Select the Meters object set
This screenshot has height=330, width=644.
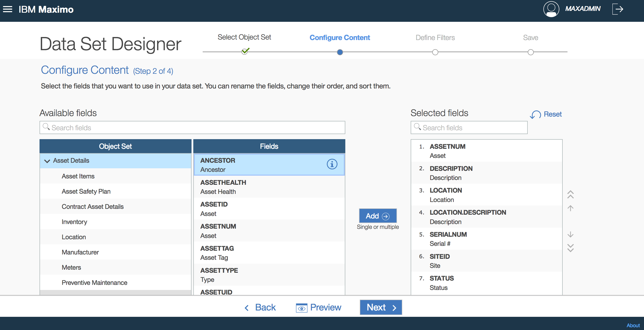116,267
